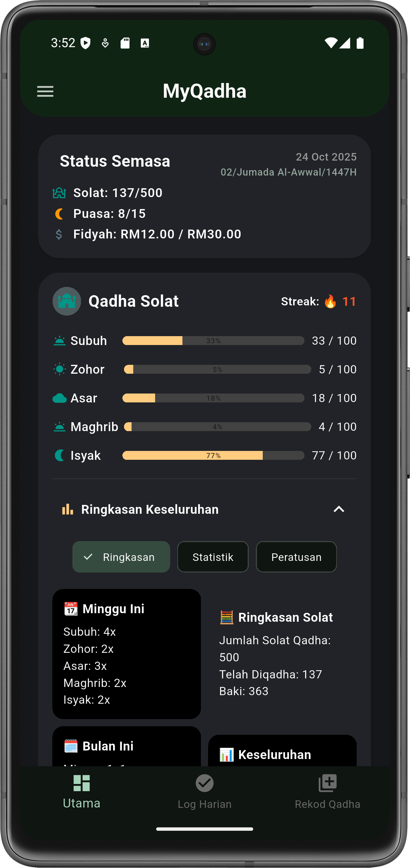Viewport: 410px width, 868px height.
Task: Go to the Utama tab
Action: 82,791
